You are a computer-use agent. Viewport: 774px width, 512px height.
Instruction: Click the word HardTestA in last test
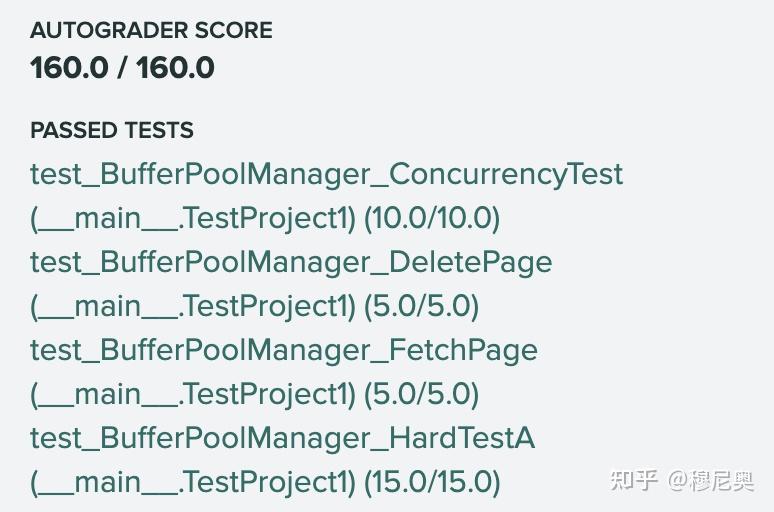(x=462, y=438)
